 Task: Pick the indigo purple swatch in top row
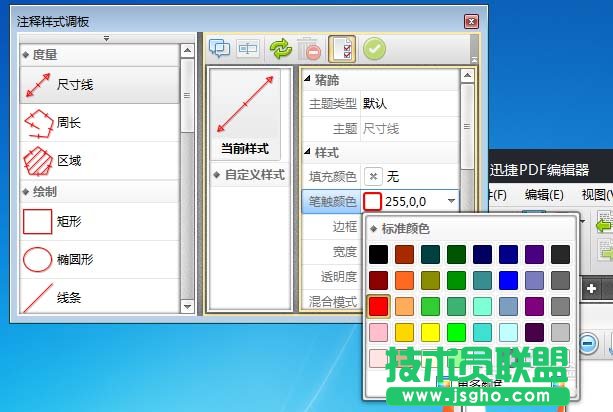pos(534,254)
